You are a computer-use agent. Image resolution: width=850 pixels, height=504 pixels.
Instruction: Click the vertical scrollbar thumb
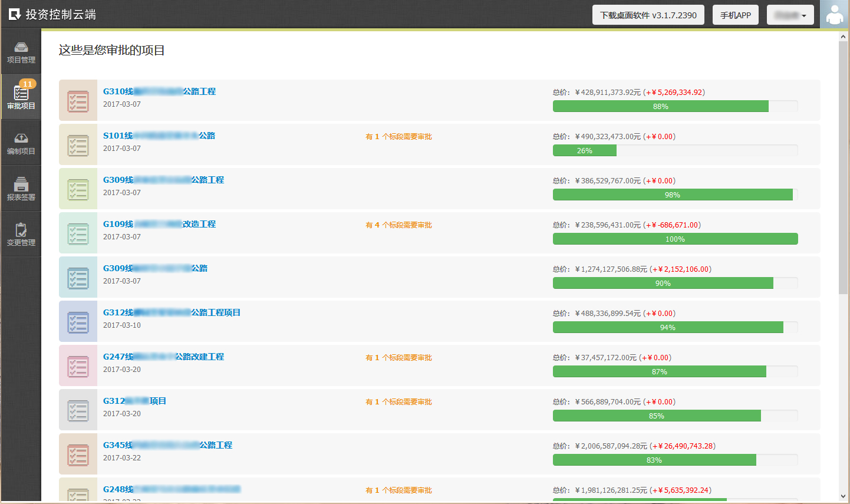[x=843, y=167]
